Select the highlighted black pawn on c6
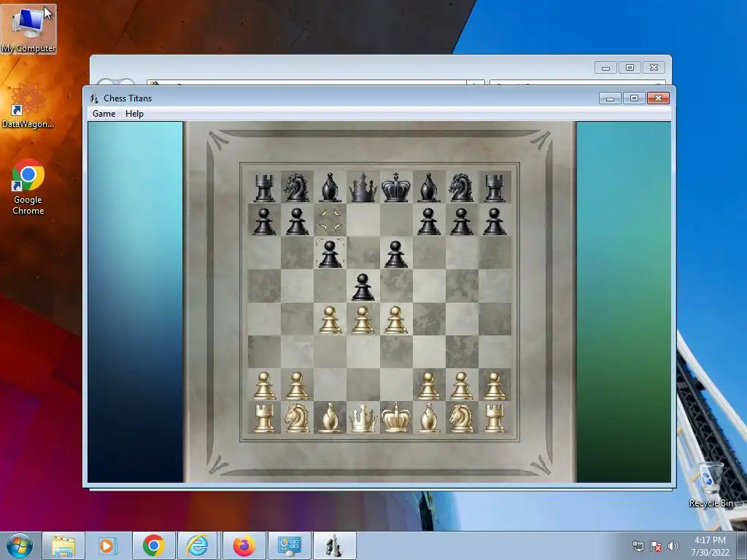Viewport: 747px width, 560px height. click(330, 254)
